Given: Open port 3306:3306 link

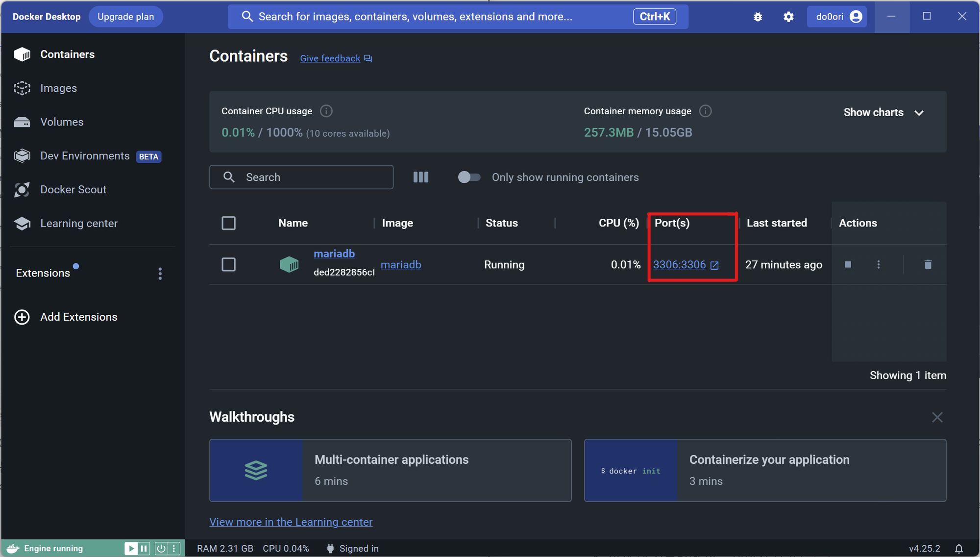Looking at the screenshot, I should [x=680, y=264].
